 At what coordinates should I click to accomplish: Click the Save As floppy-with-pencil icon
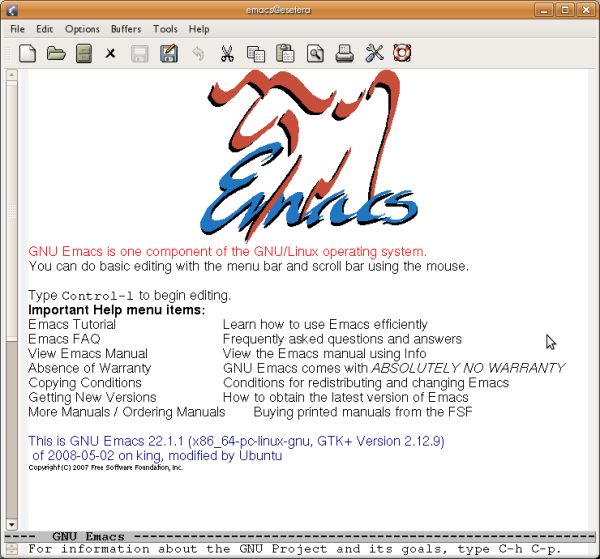(x=169, y=53)
